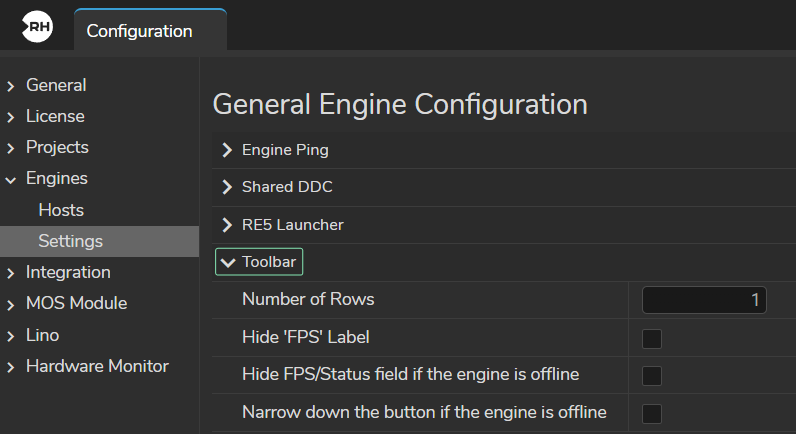Screen dimensions: 796x434
Task: Open the Lino sidebar item
Action: (x=42, y=335)
